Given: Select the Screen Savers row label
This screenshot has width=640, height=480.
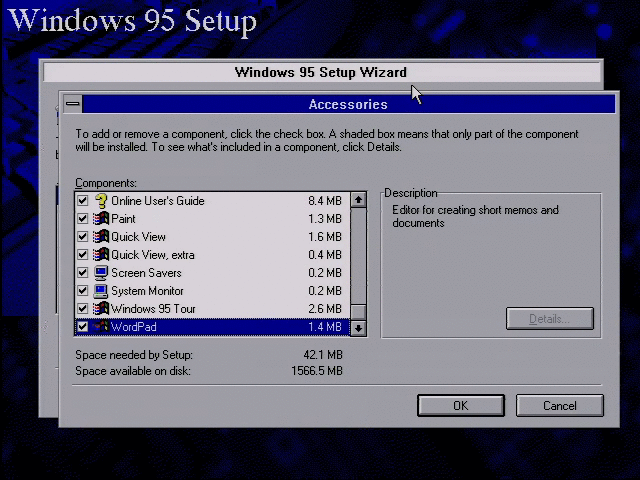Looking at the screenshot, I should pos(146,273).
